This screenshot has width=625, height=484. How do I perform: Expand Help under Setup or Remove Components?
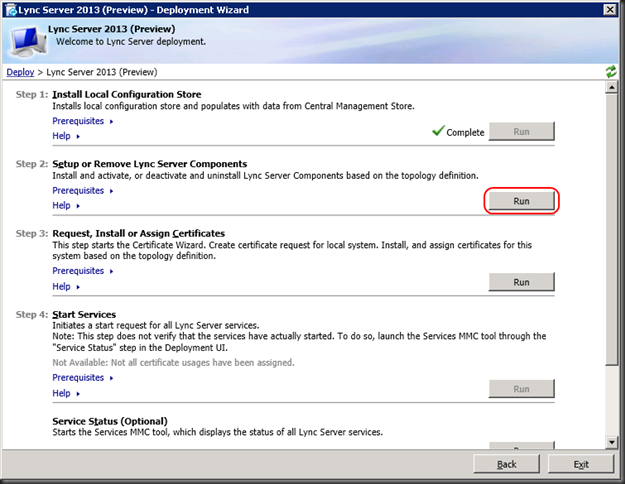(66, 205)
